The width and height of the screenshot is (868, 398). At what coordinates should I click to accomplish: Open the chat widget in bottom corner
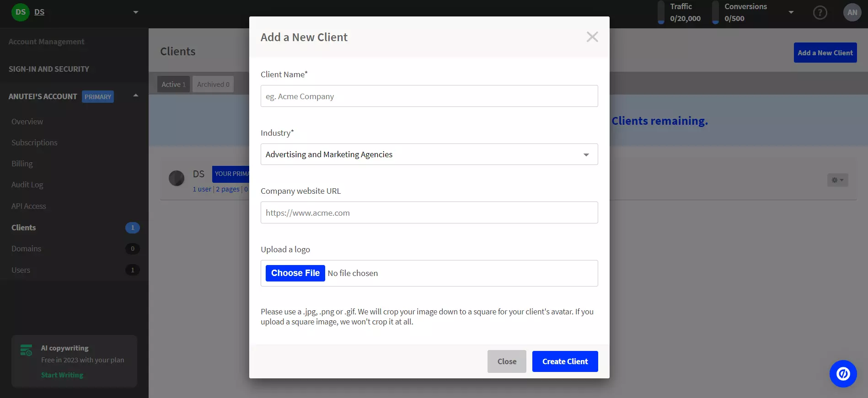click(843, 374)
